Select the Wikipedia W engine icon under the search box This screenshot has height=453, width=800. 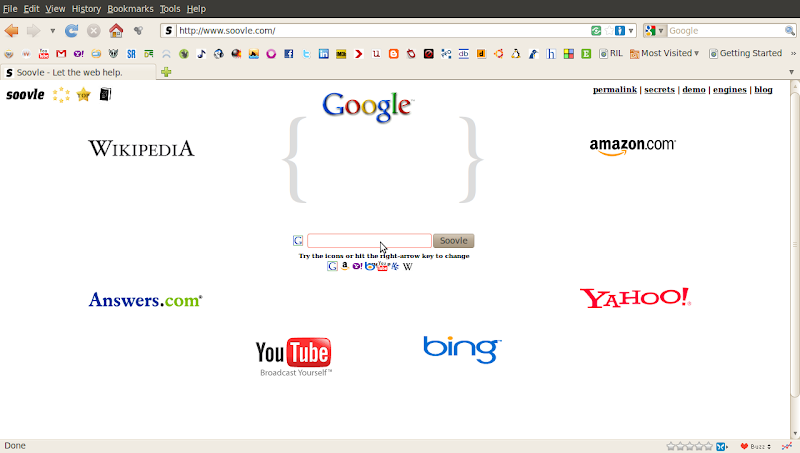point(407,266)
